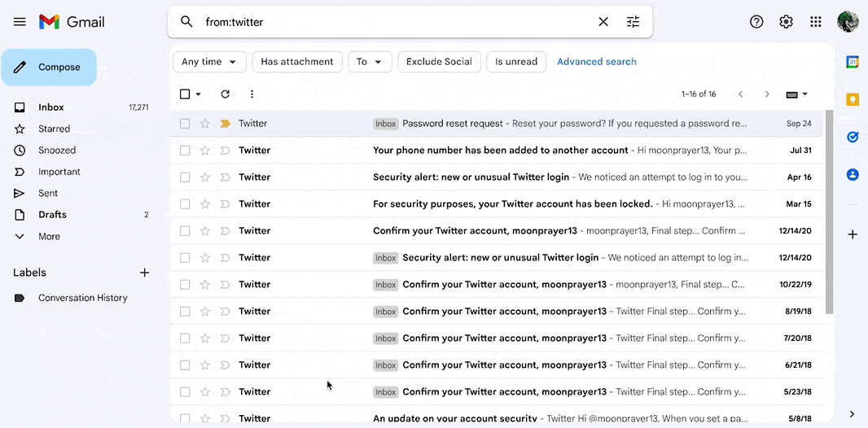Click the refresh icon above email list
The image size is (868, 428).
(226, 94)
